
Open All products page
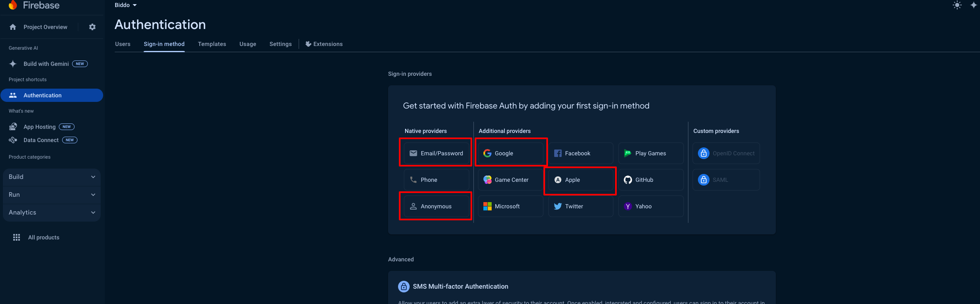(43, 237)
